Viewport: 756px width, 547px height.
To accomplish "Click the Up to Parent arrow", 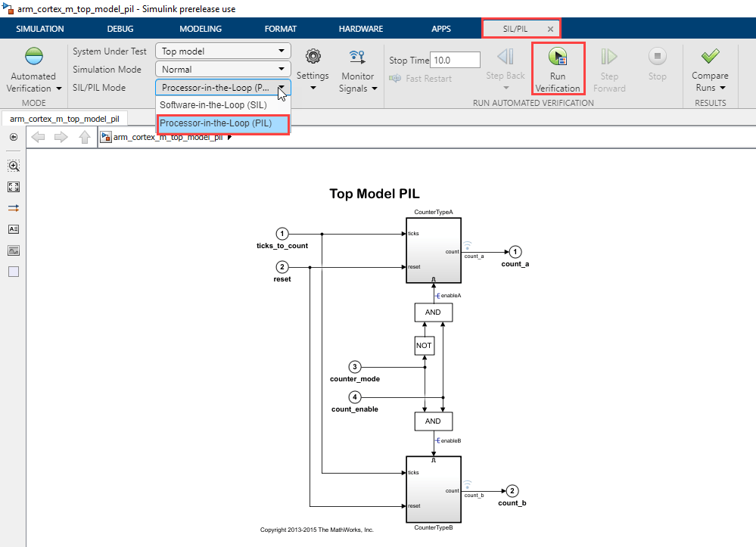I will coord(85,138).
